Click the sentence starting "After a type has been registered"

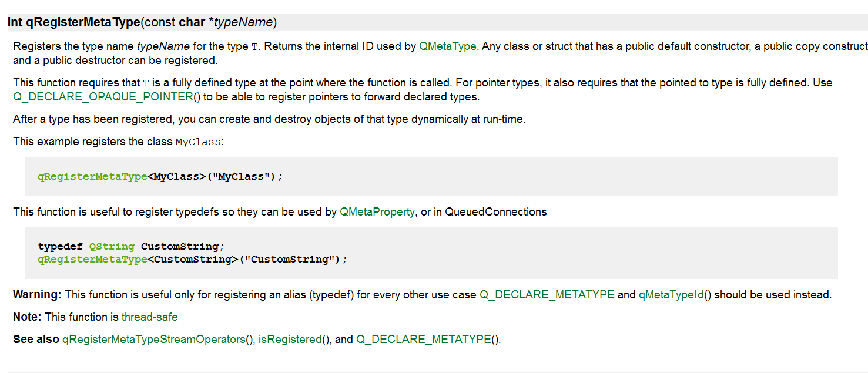[269, 119]
